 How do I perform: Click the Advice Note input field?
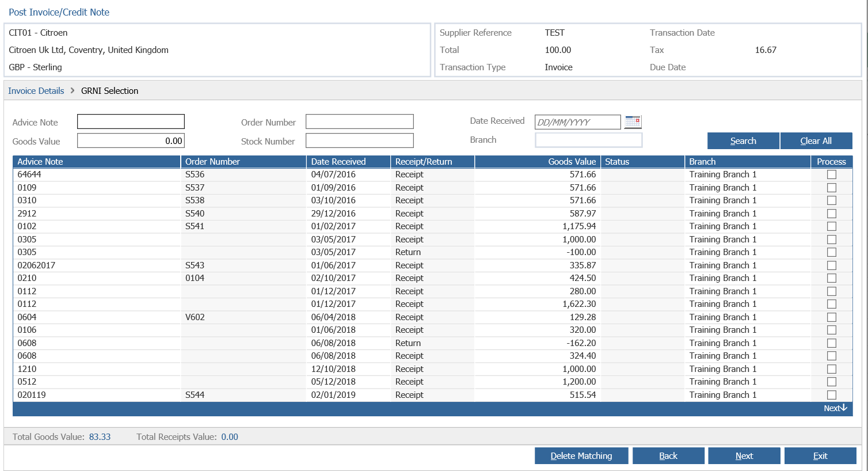point(131,121)
